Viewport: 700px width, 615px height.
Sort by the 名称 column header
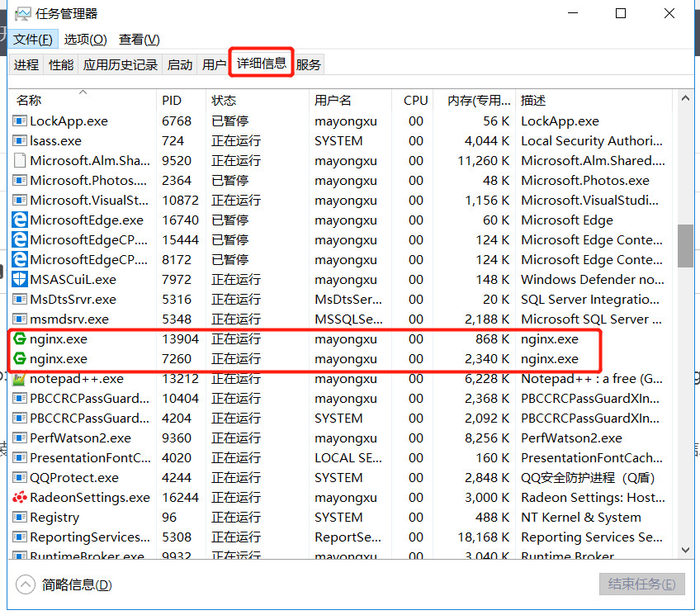(83, 100)
